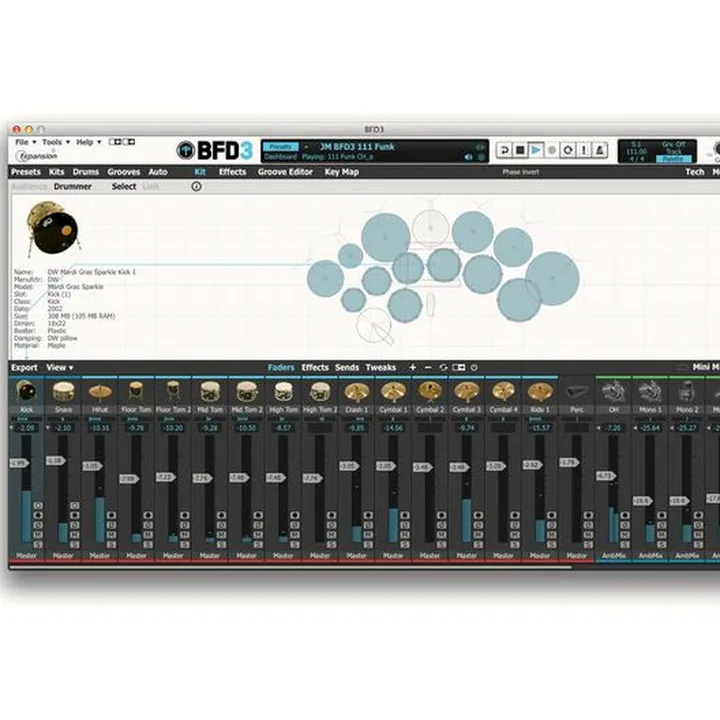Open Snare channel Master output selector
Viewport: 720px width, 720px height.
tap(63, 556)
